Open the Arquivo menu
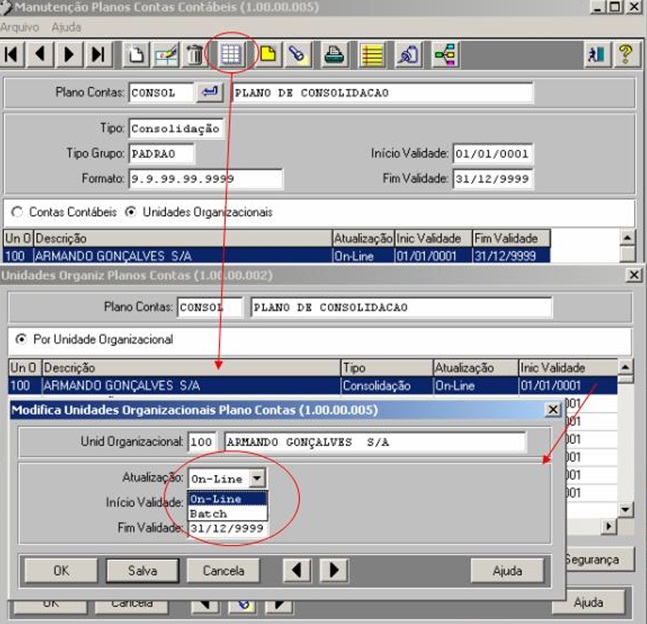 click(x=20, y=27)
